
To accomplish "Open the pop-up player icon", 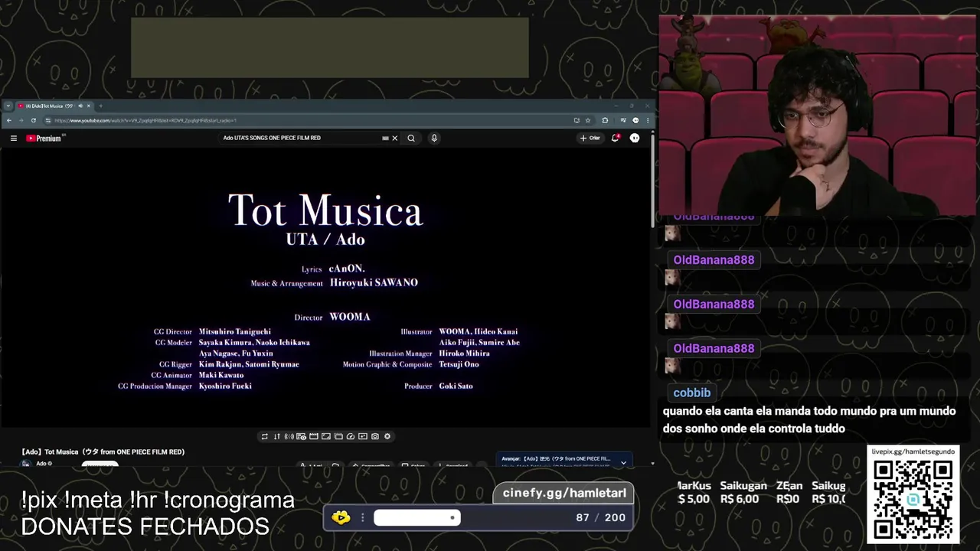I will click(338, 436).
